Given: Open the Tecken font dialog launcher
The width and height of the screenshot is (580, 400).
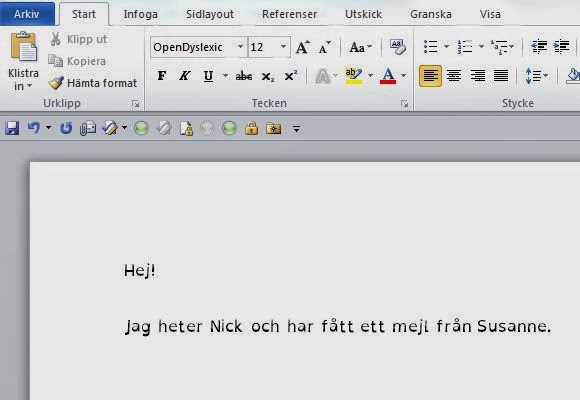Looking at the screenshot, I should tap(404, 104).
